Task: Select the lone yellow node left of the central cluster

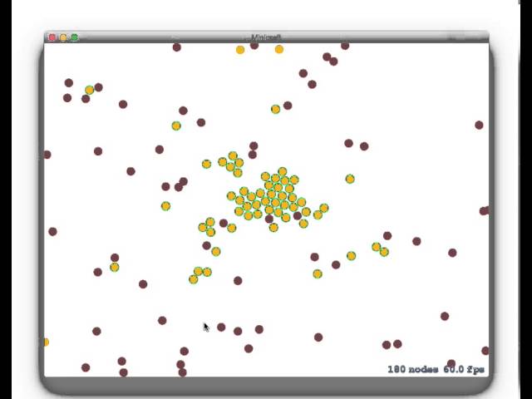Action: (165, 206)
